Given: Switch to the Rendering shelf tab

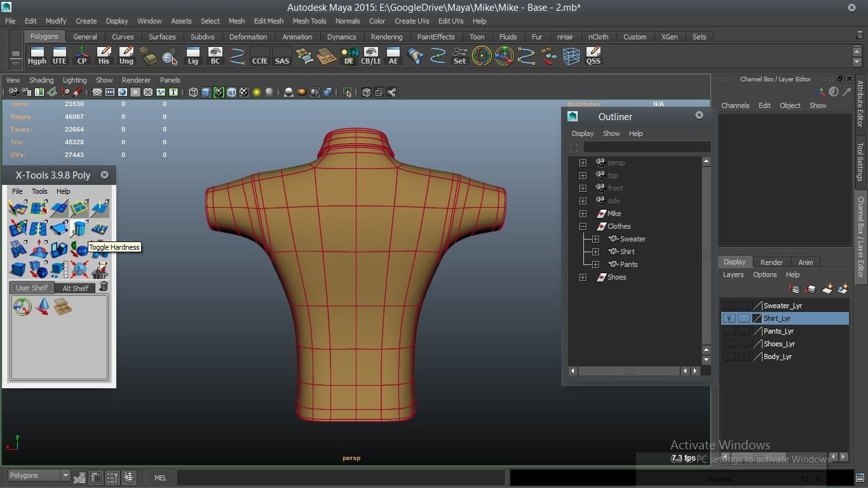Looking at the screenshot, I should (386, 37).
